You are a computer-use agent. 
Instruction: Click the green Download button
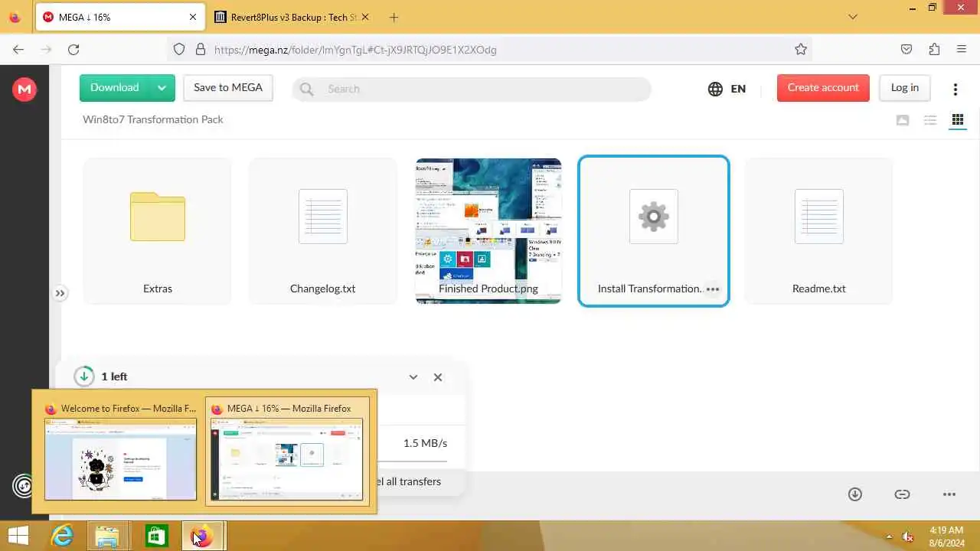pos(114,88)
